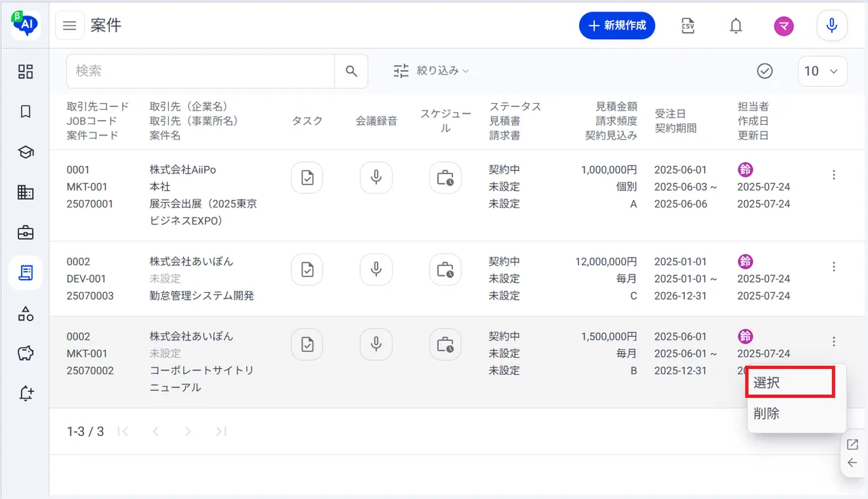Click the CSV export icon
The width and height of the screenshot is (868, 499).
pyautogui.click(x=688, y=26)
